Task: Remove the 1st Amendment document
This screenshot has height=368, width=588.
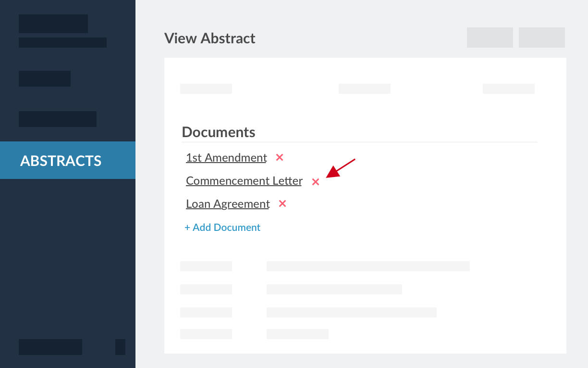Action: click(x=280, y=157)
